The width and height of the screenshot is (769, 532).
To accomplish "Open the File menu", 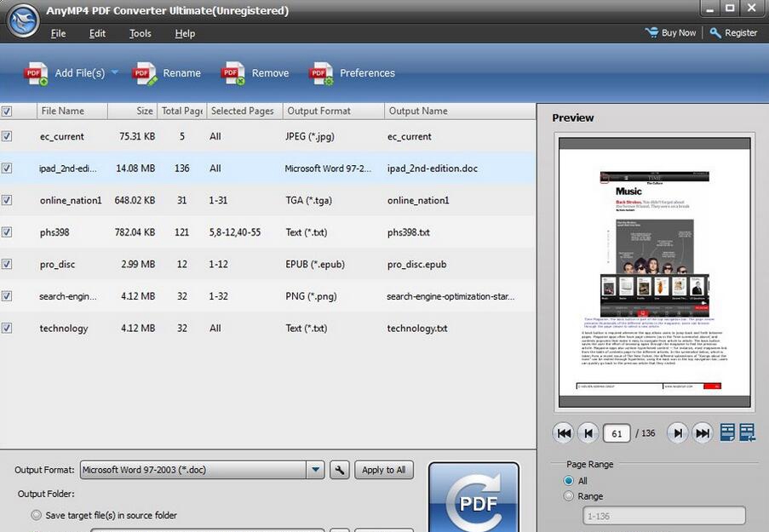I will coord(58,33).
